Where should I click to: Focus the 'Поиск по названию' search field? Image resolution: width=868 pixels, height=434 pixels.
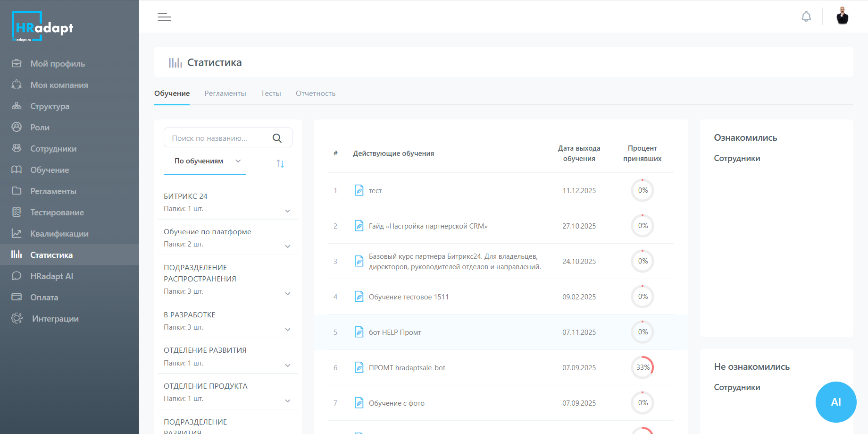[217, 138]
